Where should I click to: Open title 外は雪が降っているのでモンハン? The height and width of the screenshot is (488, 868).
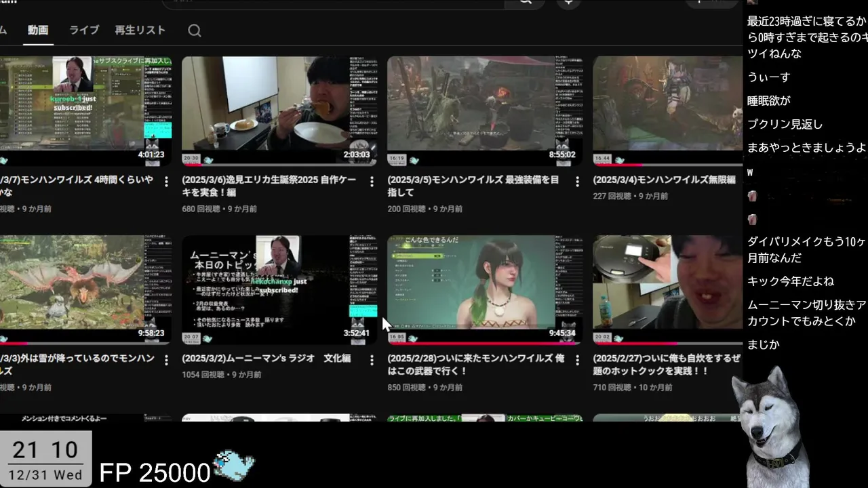point(77,365)
